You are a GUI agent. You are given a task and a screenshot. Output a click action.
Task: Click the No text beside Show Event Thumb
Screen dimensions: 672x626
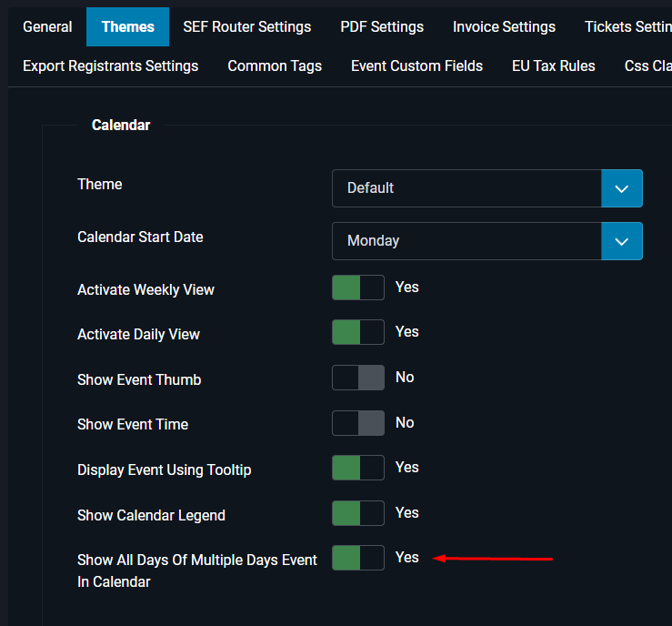[405, 377]
